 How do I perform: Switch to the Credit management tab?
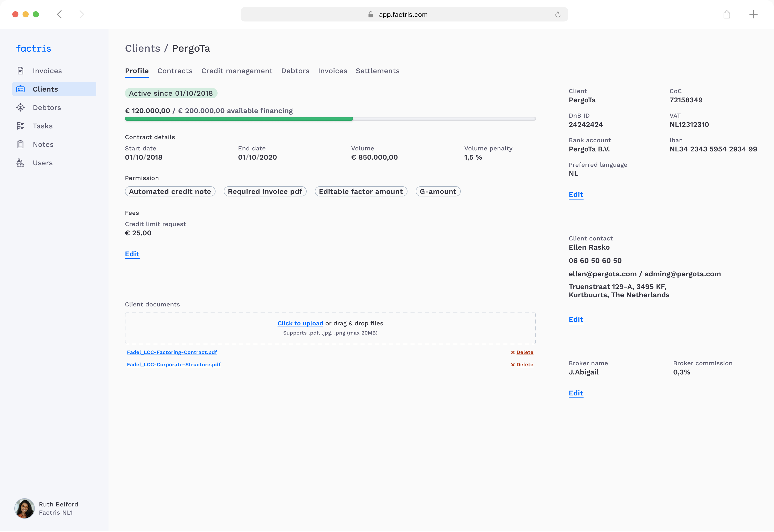click(237, 71)
